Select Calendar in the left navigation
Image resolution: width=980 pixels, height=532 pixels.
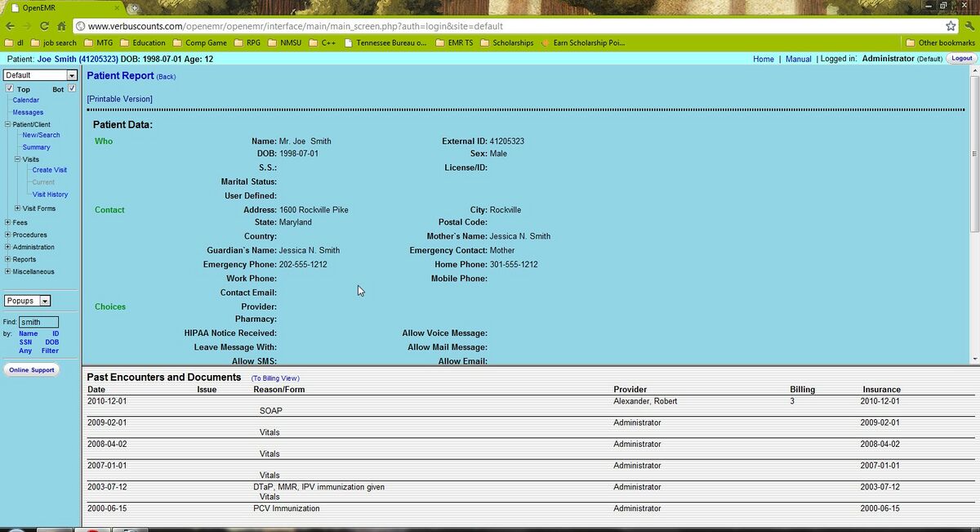click(25, 100)
